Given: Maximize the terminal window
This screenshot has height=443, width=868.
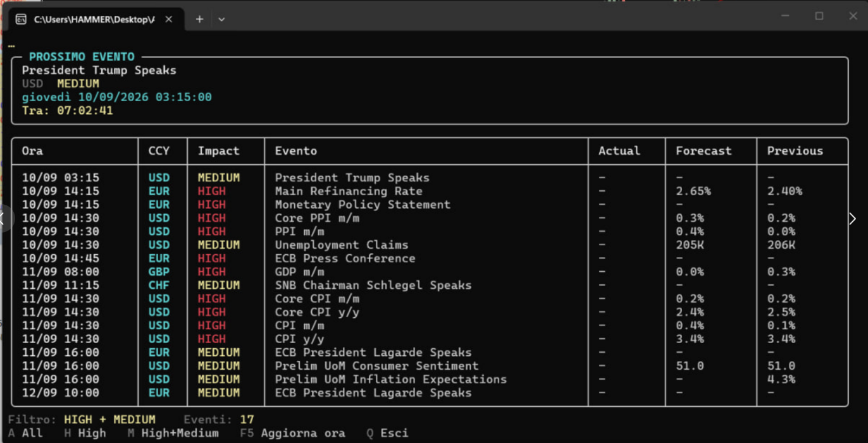Looking at the screenshot, I should [819, 16].
